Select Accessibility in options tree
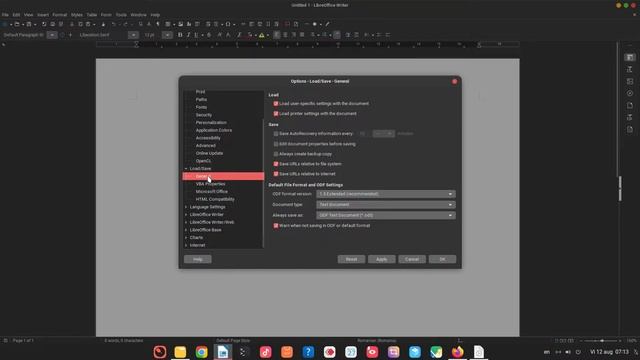This screenshot has width=640, height=360. pos(208,138)
